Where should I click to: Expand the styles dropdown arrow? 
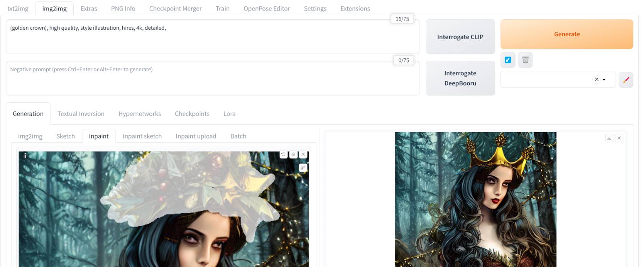pyautogui.click(x=604, y=80)
